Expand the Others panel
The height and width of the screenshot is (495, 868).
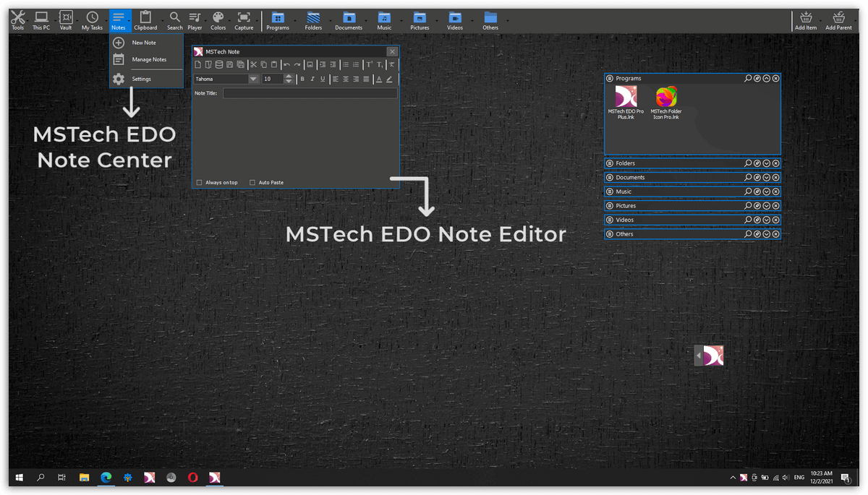[767, 234]
